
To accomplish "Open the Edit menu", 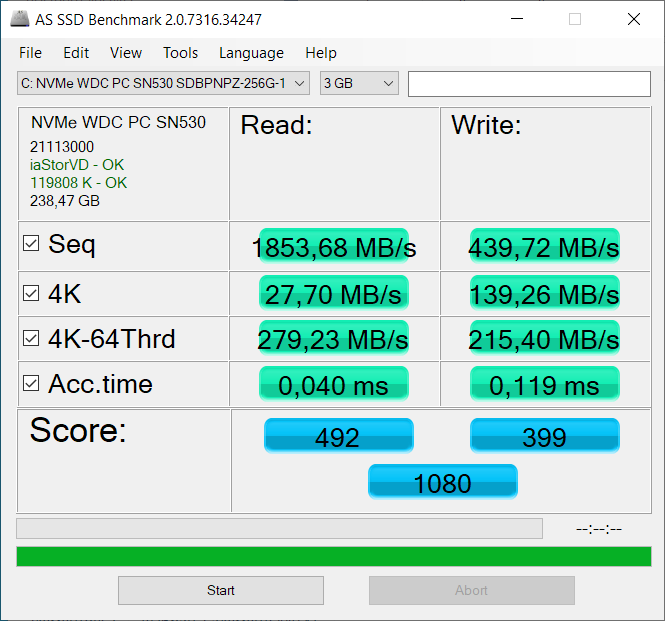I will click(x=76, y=53).
